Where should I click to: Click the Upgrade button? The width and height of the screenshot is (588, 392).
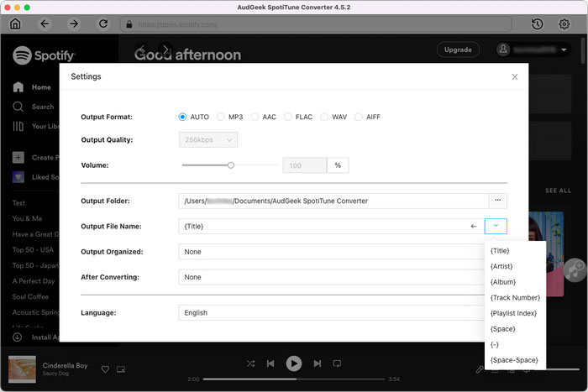tap(458, 50)
